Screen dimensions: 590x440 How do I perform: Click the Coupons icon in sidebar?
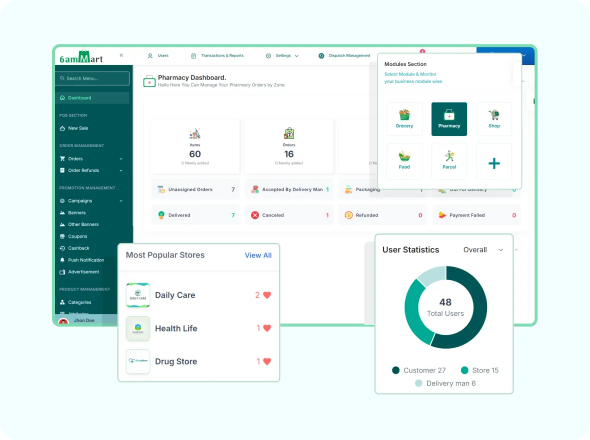coord(62,236)
